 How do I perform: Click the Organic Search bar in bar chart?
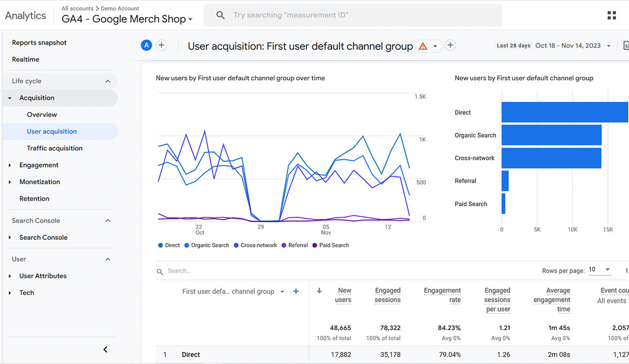551,135
